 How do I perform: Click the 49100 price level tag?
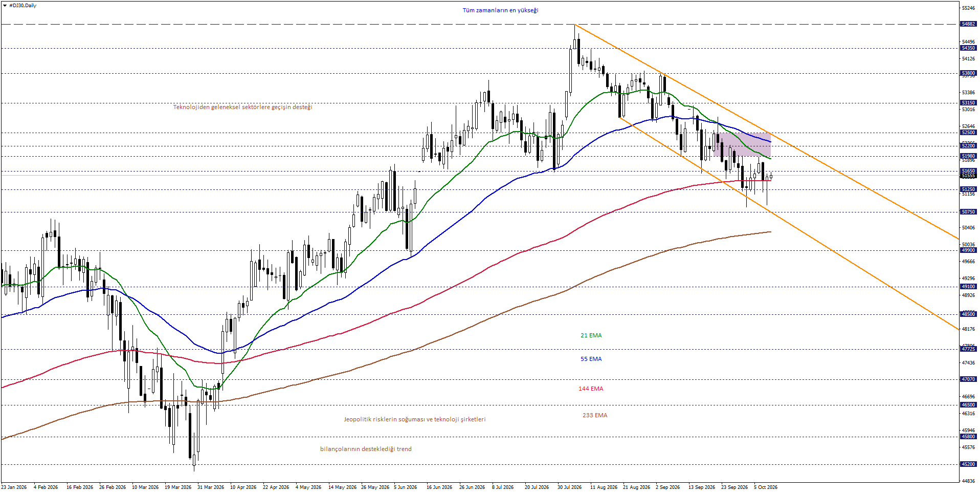pos(968,287)
